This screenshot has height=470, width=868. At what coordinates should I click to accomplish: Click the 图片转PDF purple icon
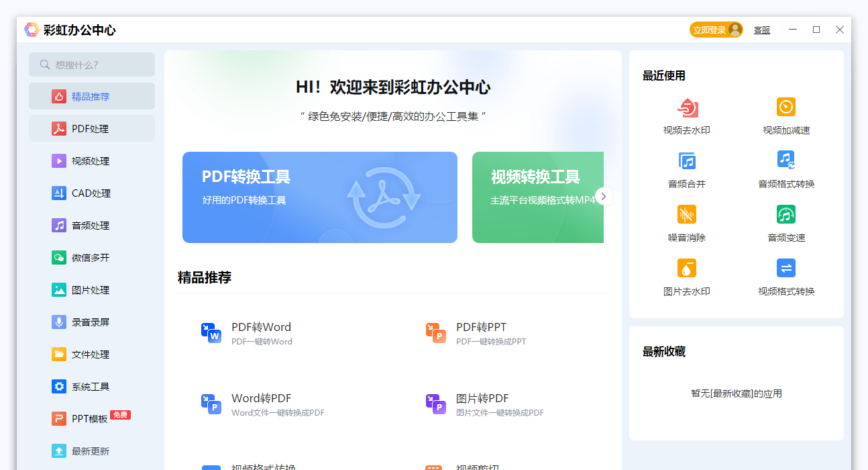[x=436, y=404]
